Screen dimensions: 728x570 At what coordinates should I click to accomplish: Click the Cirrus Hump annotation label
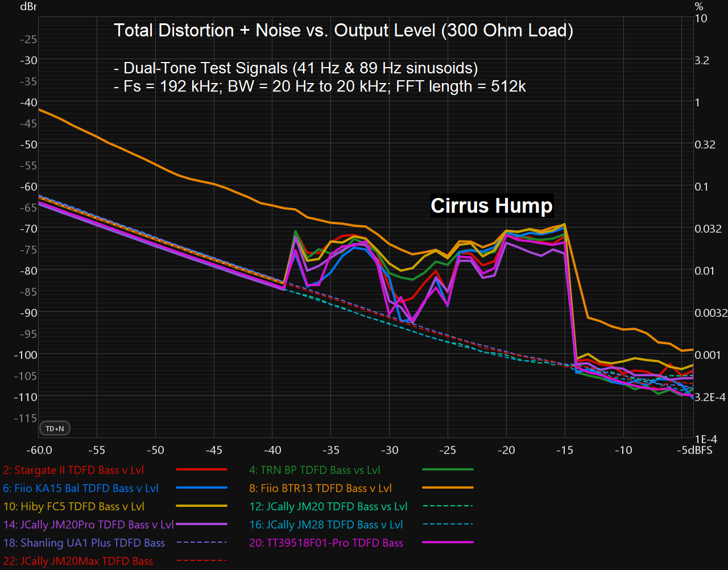coord(491,205)
